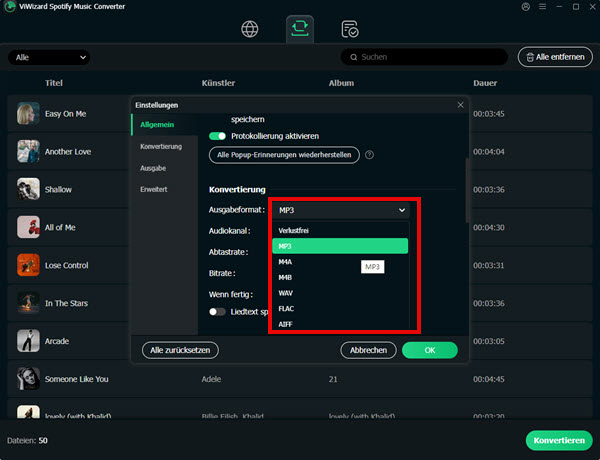The image size is (600, 460).
Task: Close the Einstellungen dialog
Action: [460, 105]
